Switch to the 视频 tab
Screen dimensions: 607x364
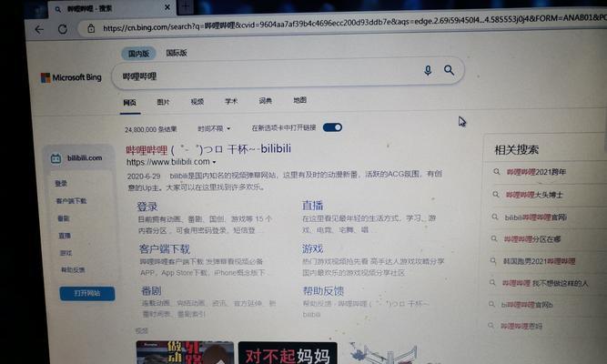(x=197, y=101)
